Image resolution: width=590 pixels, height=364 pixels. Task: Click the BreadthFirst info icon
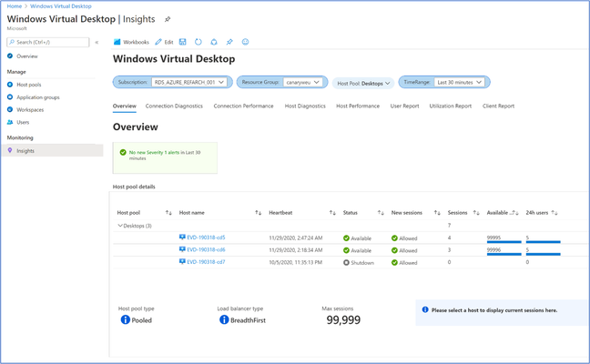click(x=224, y=320)
